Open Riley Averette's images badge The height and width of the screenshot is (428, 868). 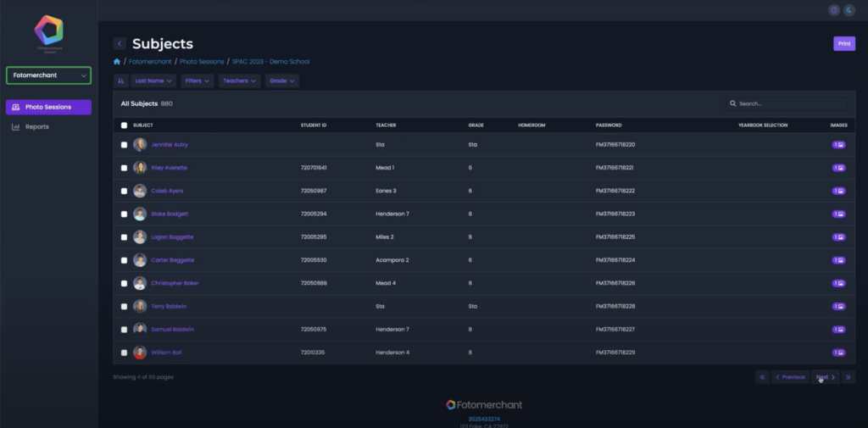click(x=838, y=168)
